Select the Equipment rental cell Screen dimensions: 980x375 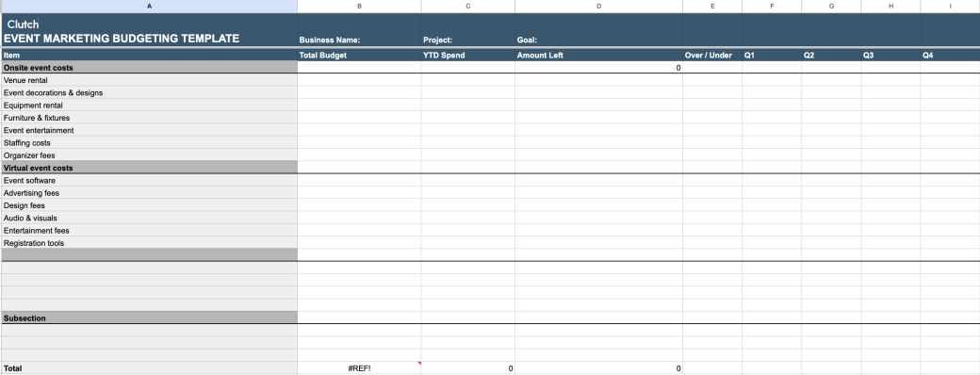[x=149, y=105]
